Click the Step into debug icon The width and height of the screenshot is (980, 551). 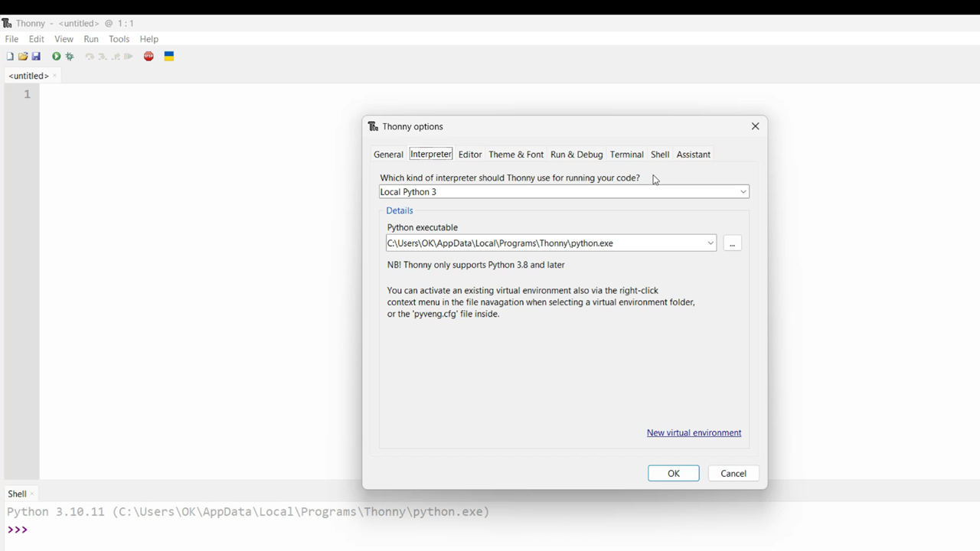pos(103,57)
